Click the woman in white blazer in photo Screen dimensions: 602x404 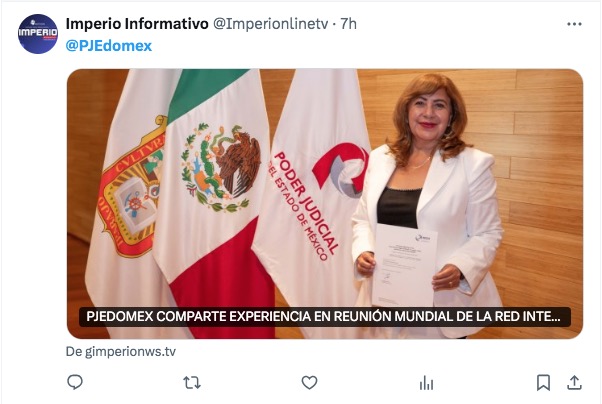click(430, 204)
